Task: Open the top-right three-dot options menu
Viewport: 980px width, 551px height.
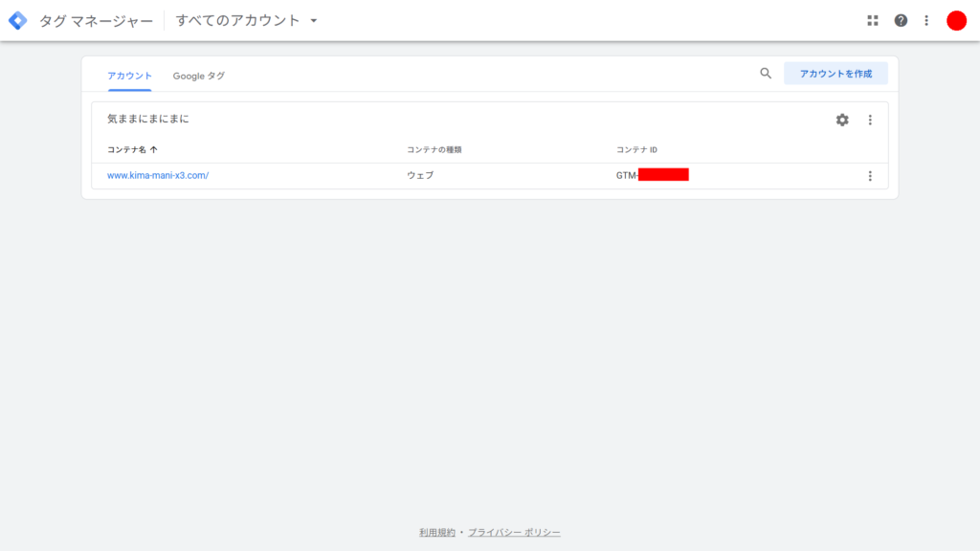Action: pyautogui.click(x=925, y=19)
